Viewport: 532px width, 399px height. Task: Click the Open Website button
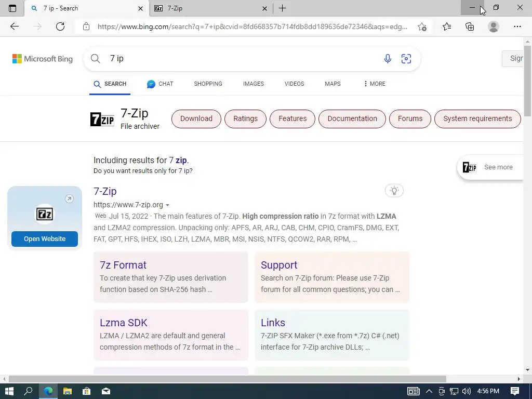pos(45,239)
